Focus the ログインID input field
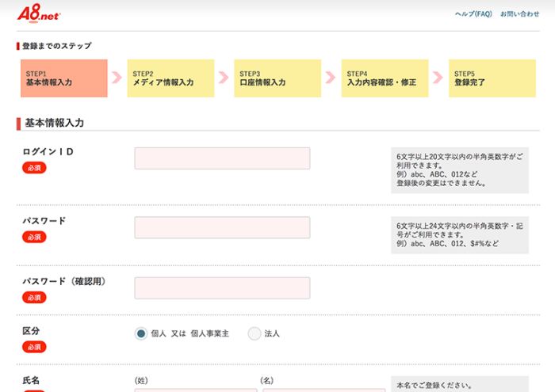 tap(222, 158)
